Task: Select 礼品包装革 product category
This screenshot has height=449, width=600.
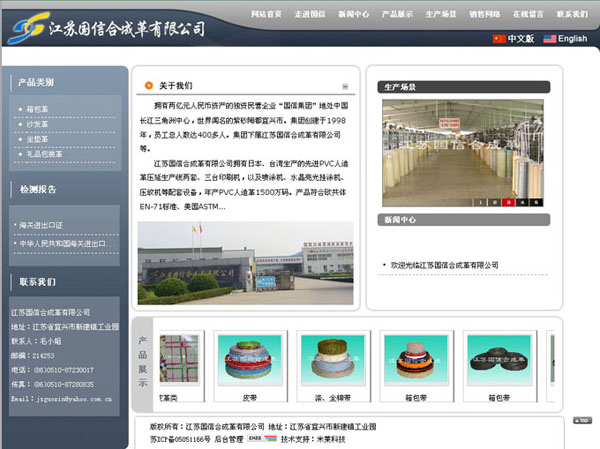Action: click(44, 154)
